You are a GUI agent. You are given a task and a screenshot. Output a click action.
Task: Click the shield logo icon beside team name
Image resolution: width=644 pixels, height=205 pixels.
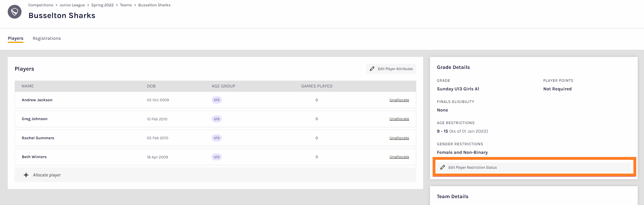[15, 12]
